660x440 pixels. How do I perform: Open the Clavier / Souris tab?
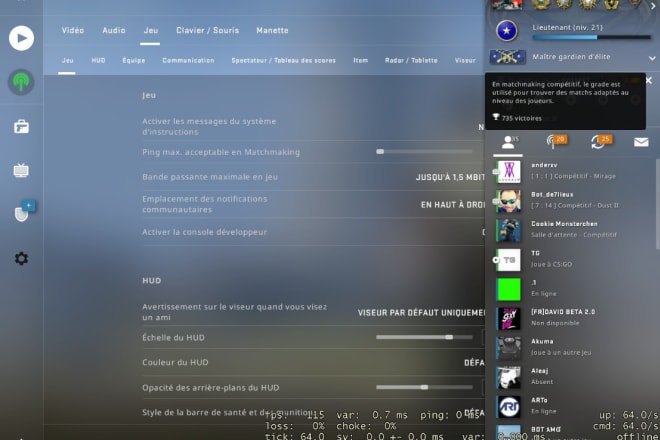coord(208,30)
